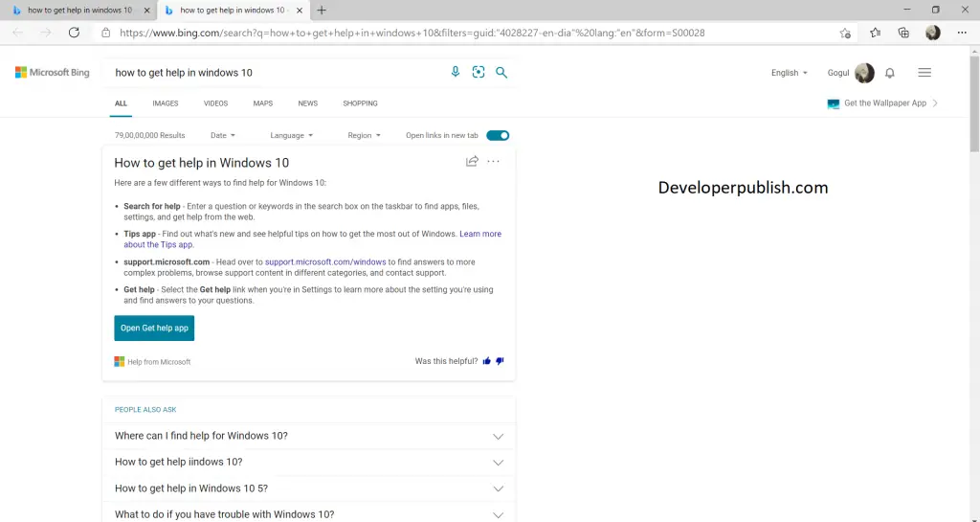
Task: Switch to NEWS tab
Action: click(x=307, y=103)
